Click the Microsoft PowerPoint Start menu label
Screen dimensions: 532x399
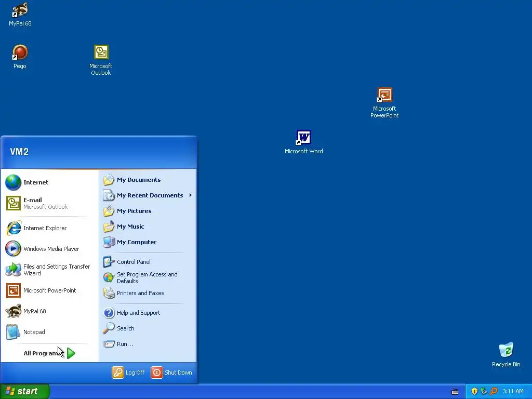pyautogui.click(x=49, y=290)
